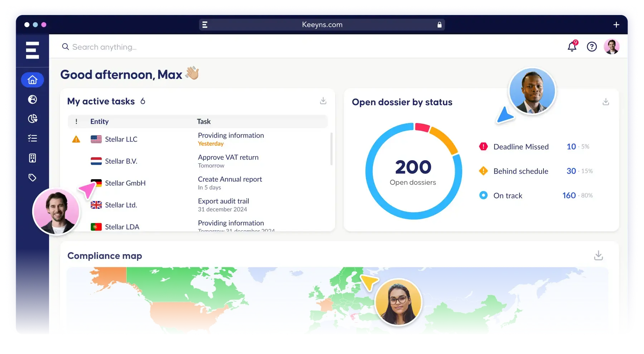Open the Stellar B.V. entity
The image size is (644, 354).
click(x=121, y=161)
